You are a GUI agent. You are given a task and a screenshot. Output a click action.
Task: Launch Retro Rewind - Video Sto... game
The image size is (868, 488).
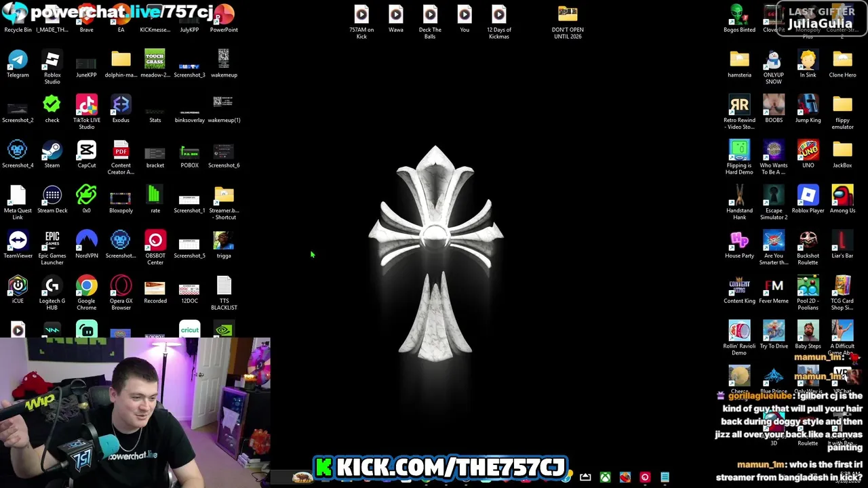point(739,113)
